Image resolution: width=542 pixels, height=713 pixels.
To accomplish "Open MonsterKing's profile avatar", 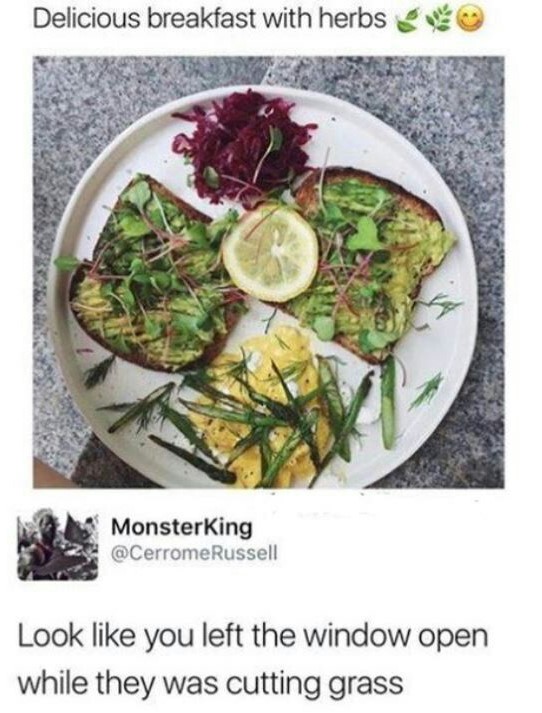I will click(x=58, y=544).
